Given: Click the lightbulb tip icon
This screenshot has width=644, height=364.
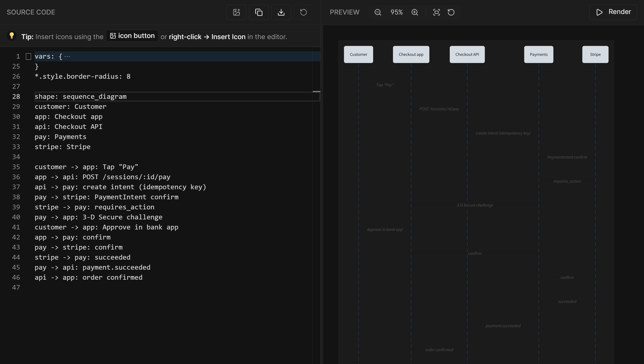Looking at the screenshot, I should click(11, 36).
